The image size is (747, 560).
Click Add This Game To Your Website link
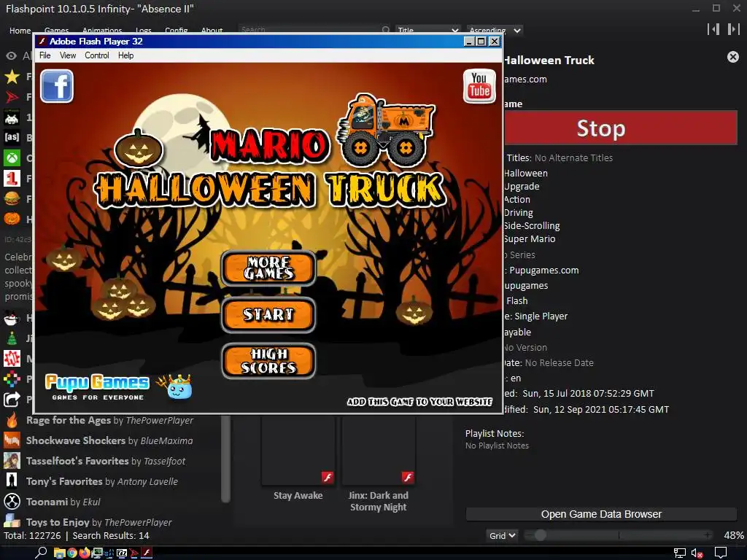point(419,402)
